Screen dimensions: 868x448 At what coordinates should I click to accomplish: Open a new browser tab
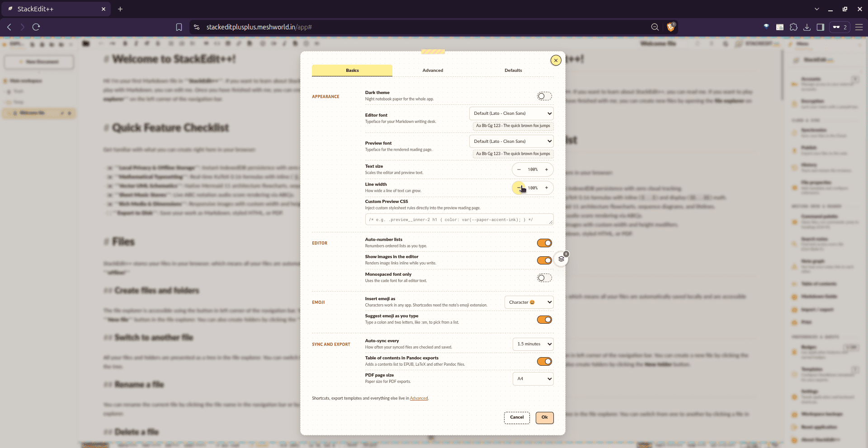pyautogui.click(x=120, y=9)
